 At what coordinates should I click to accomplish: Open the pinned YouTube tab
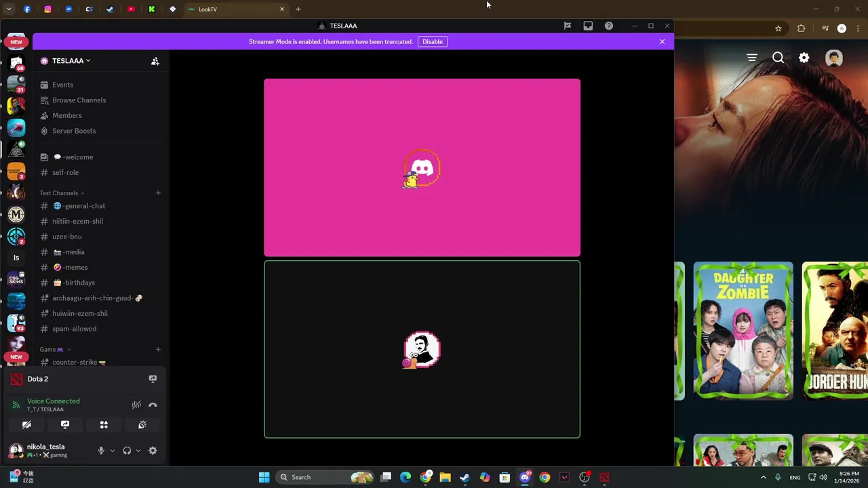[131, 9]
